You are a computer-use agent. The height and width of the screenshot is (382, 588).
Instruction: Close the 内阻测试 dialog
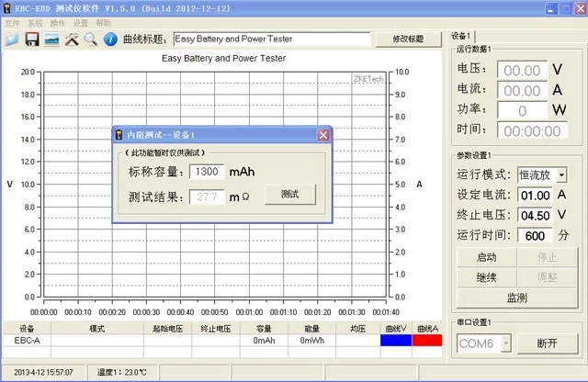pos(323,135)
